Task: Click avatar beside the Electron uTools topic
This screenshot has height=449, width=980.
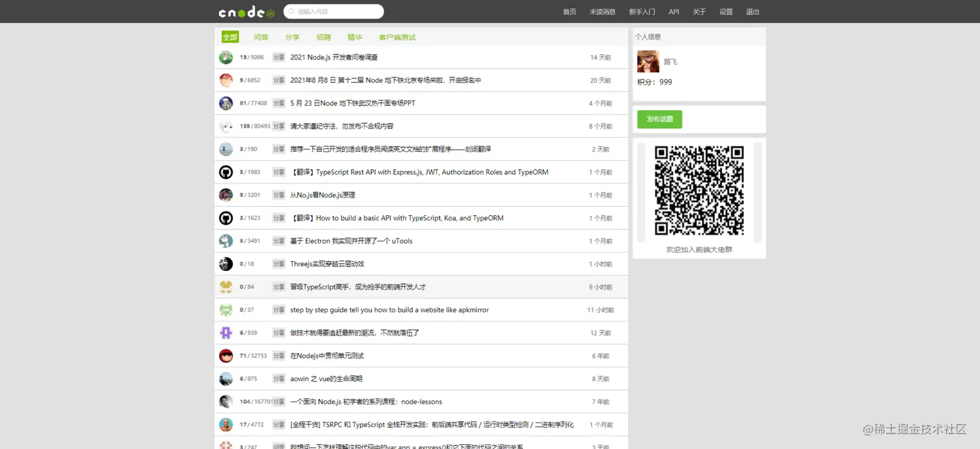Action: point(225,240)
